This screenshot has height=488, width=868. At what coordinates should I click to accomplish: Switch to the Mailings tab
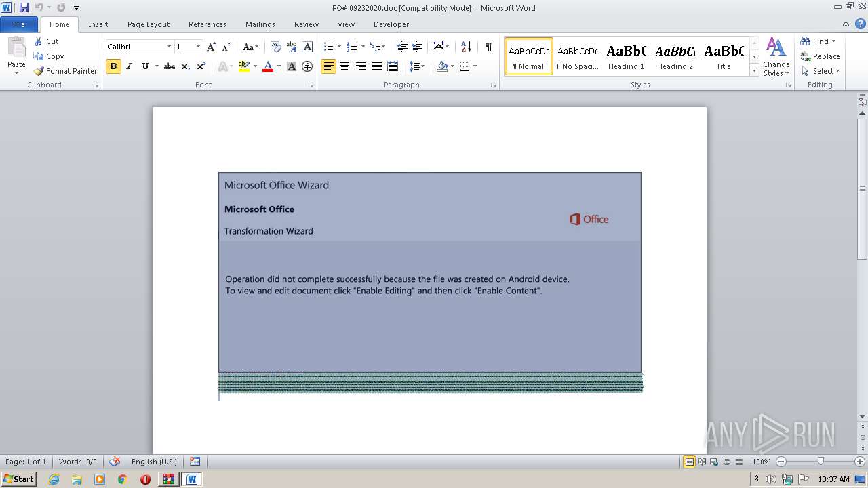pos(260,24)
